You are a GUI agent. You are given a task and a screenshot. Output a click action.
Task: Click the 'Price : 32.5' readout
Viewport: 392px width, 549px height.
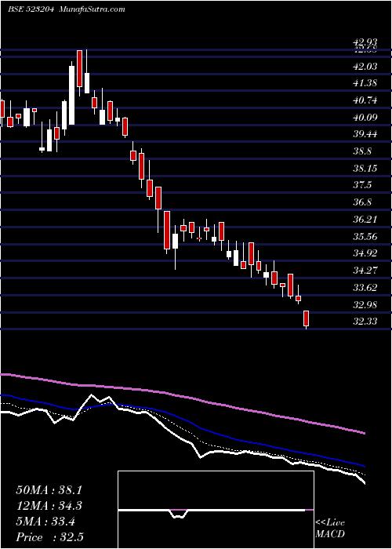(49, 537)
